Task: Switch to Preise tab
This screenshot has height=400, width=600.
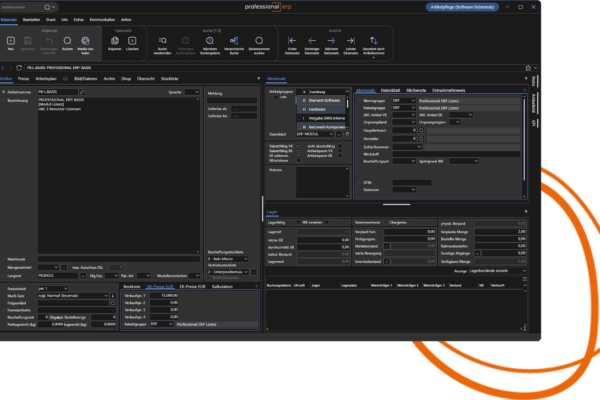Action: (23, 78)
